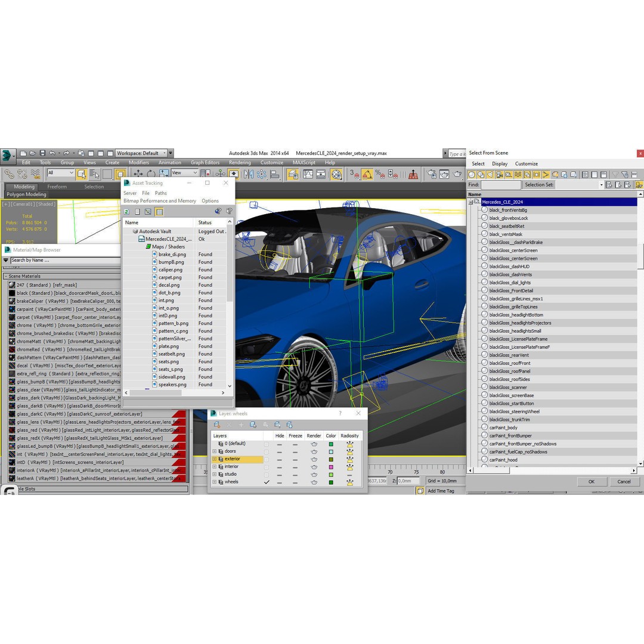
Task: Toggle Hide for the wheels layer
Action: coord(279,482)
